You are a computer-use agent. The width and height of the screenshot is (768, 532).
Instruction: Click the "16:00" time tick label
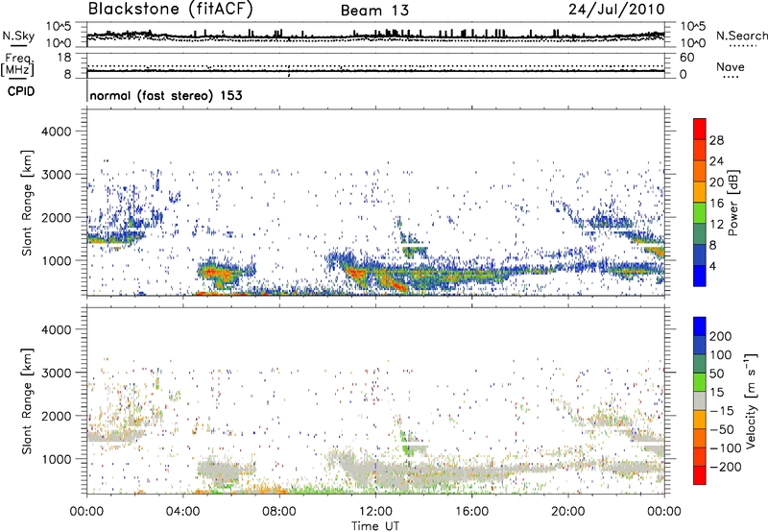[471, 512]
